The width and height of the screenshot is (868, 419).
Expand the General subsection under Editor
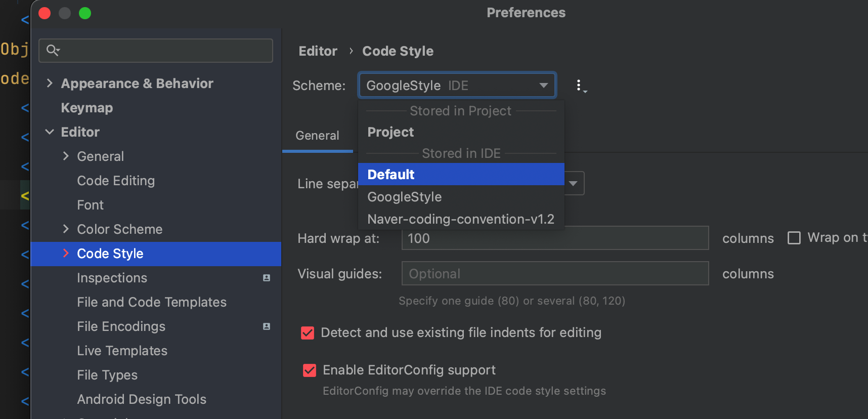pyautogui.click(x=66, y=156)
